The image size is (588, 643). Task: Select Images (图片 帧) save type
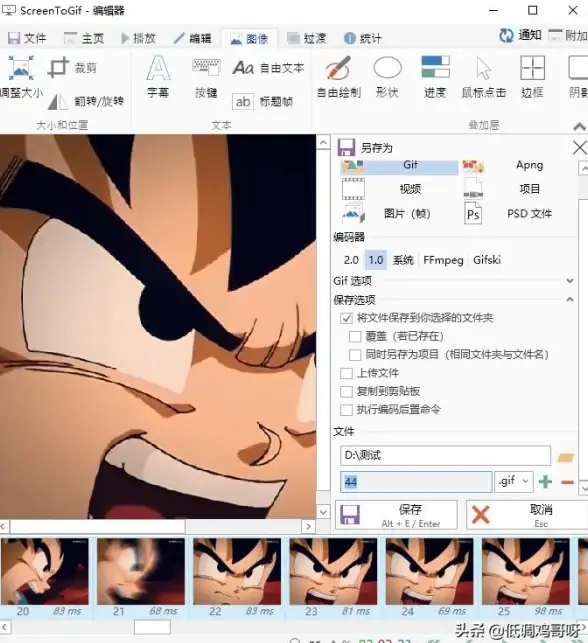coord(399,214)
